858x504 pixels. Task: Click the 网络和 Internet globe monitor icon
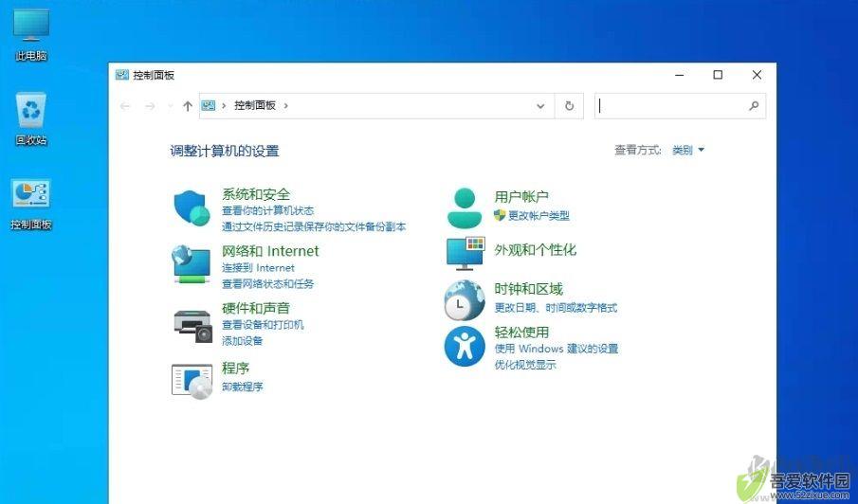[x=191, y=264]
